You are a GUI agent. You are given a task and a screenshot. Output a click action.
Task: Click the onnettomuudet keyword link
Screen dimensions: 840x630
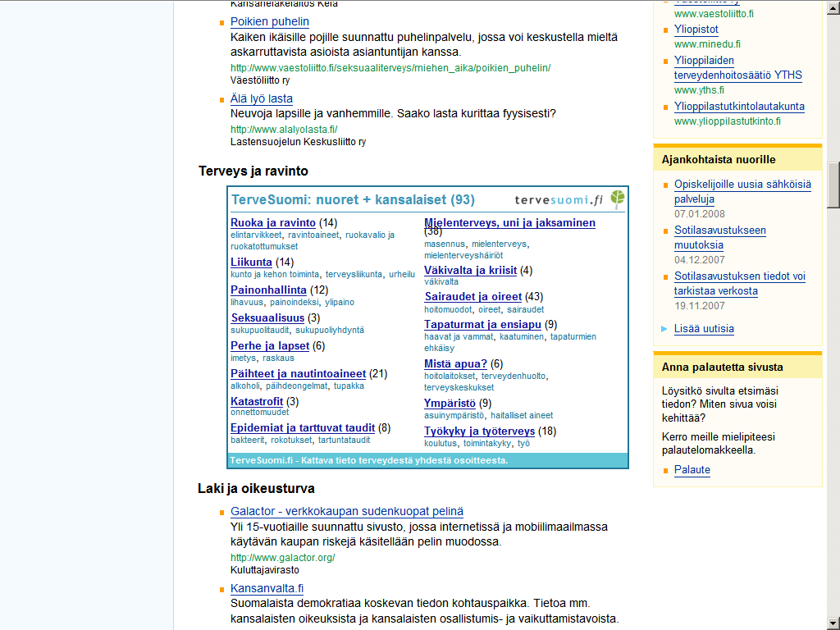pyautogui.click(x=260, y=413)
